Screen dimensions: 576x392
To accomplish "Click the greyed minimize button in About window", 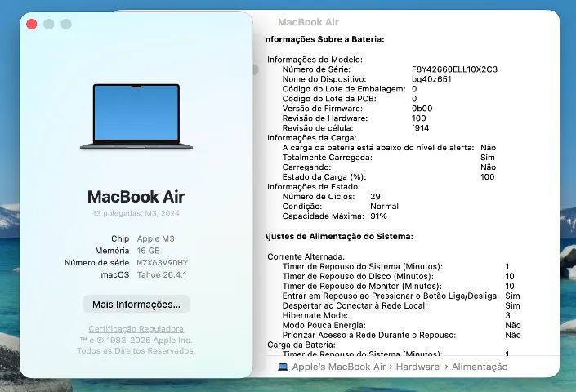I will (x=49, y=24).
